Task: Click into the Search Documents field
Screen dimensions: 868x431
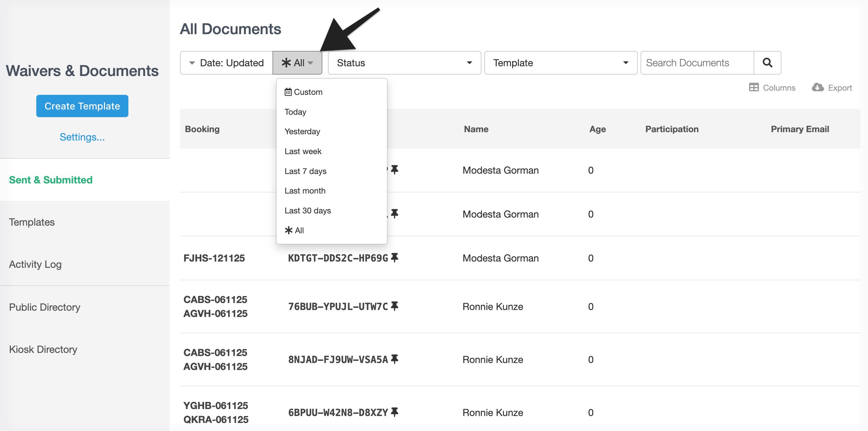Action: pos(697,63)
